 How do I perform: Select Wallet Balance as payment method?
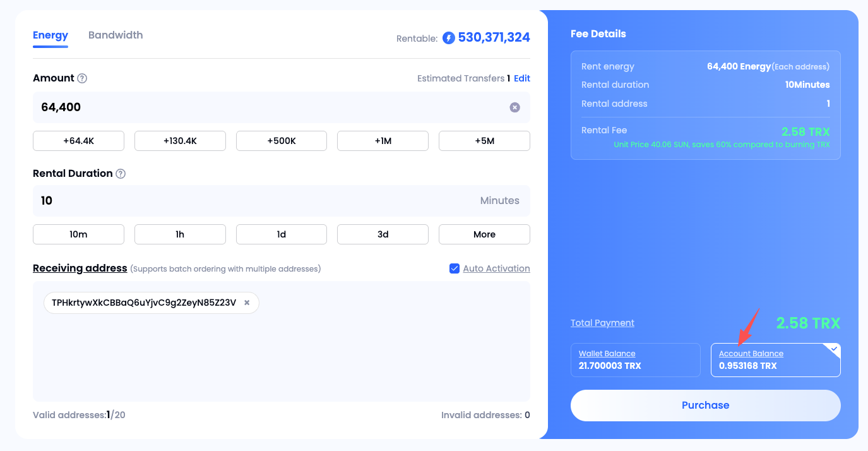pos(636,360)
